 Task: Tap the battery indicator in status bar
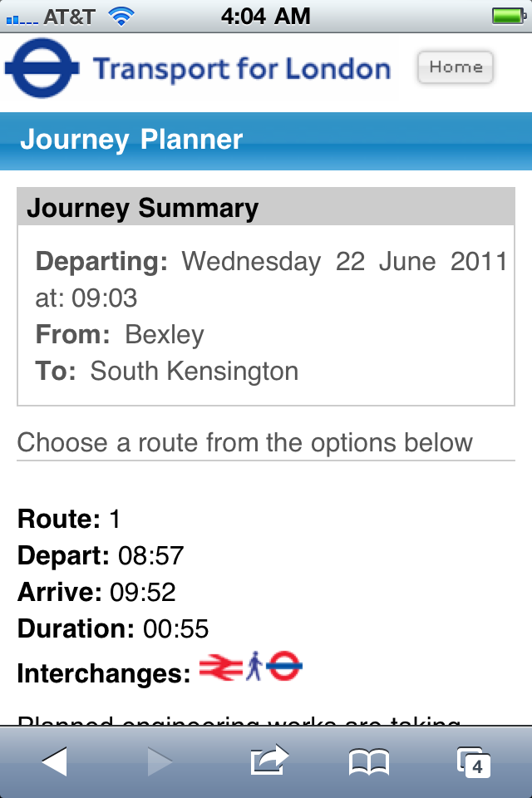[505, 17]
